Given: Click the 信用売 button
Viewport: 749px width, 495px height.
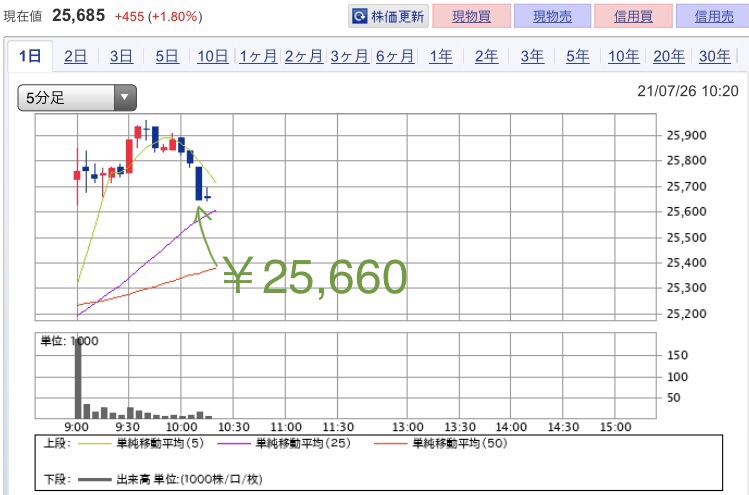Looking at the screenshot, I should click(714, 16).
